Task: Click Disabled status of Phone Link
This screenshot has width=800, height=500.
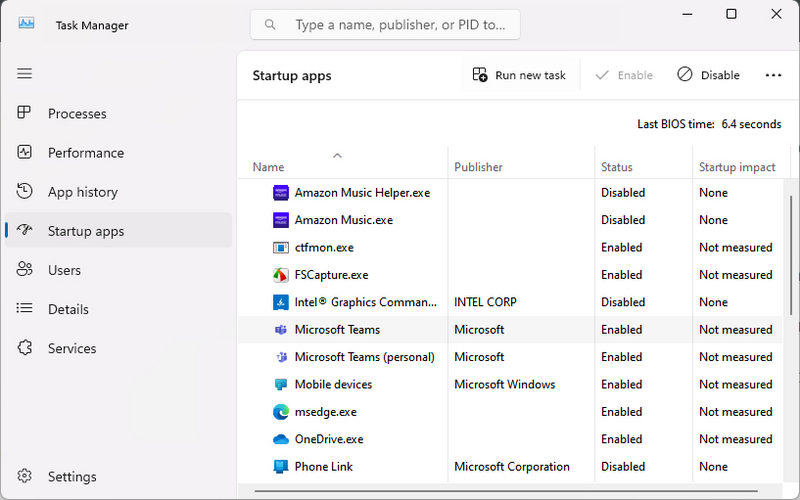Action: (623, 466)
